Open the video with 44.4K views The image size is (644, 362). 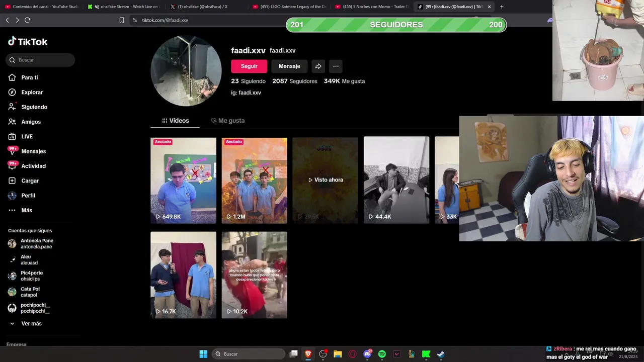[x=396, y=180]
